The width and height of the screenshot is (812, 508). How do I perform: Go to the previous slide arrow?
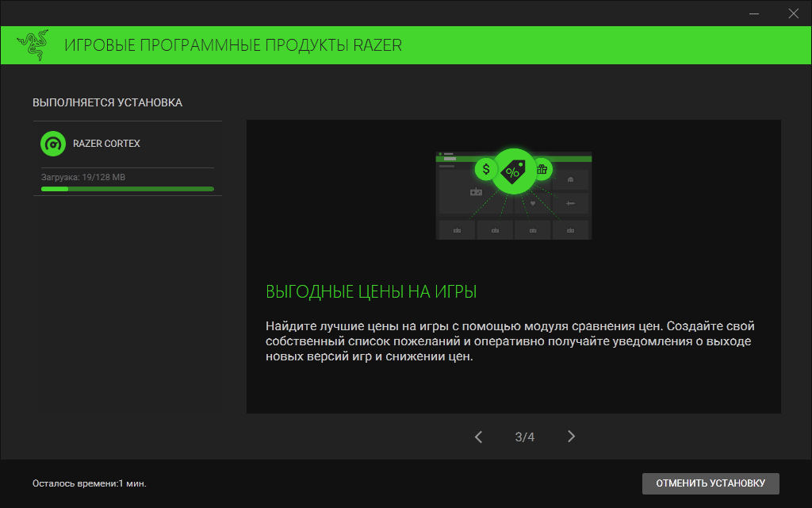pos(478,437)
